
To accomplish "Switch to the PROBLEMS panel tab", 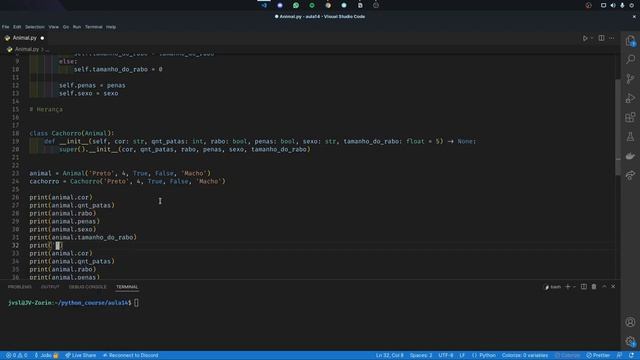I will pos(20,287).
